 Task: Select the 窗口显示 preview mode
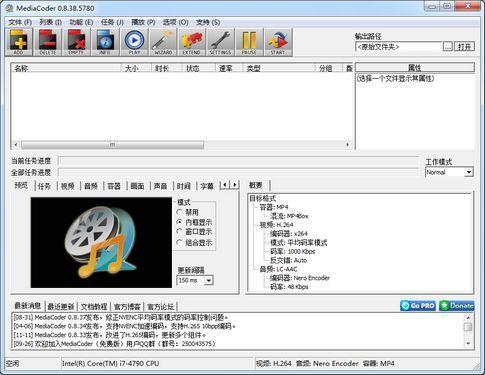[194, 232]
